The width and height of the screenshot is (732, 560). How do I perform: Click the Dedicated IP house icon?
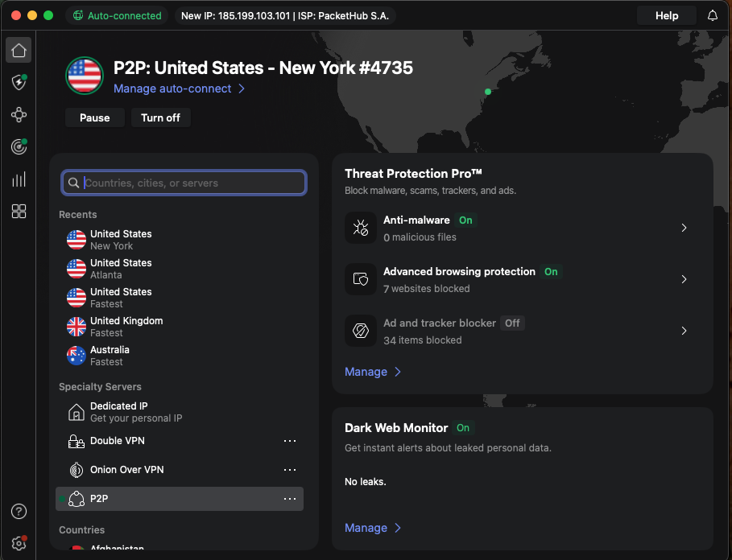click(x=76, y=412)
